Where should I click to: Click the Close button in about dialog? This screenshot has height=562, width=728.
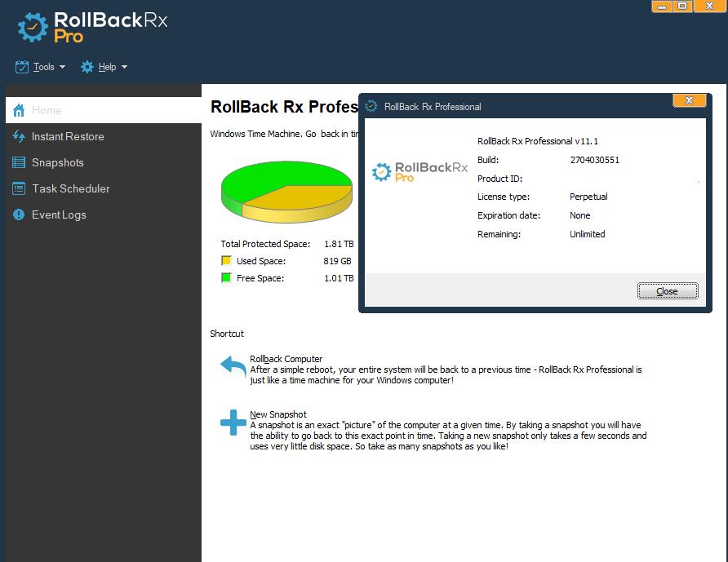pos(667,291)
